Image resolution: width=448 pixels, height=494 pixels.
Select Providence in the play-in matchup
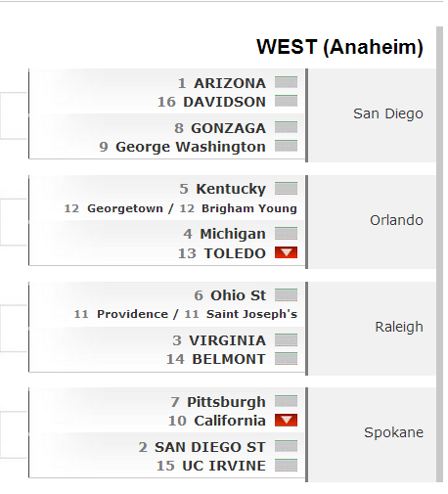tap(132, 314)
